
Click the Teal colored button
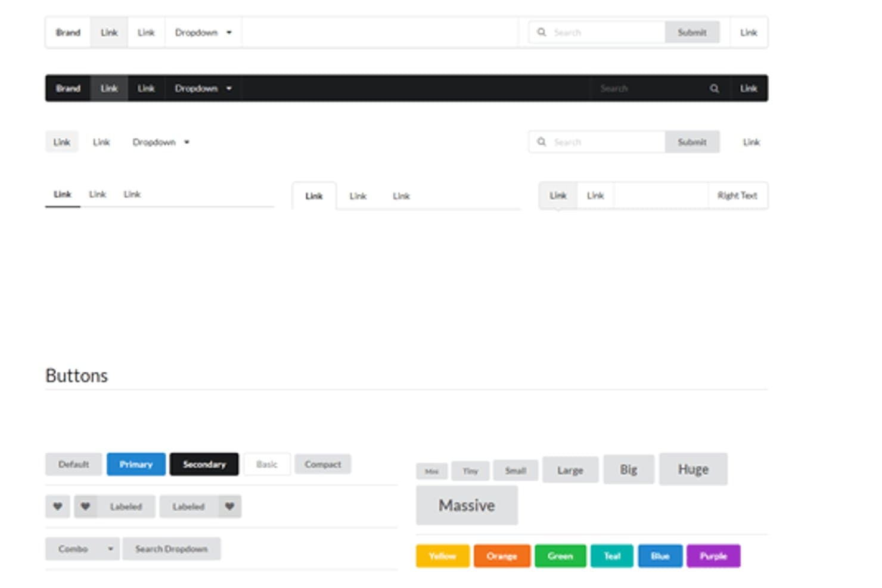(612, 556)
